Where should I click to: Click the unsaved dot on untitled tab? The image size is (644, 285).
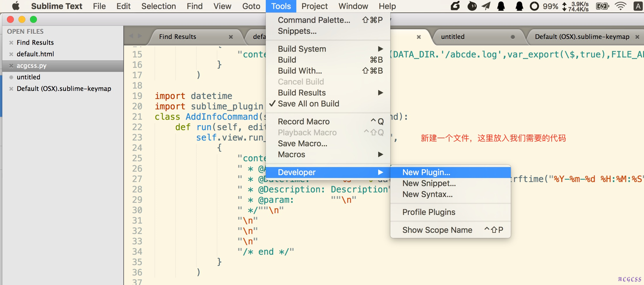pos(513,37)
